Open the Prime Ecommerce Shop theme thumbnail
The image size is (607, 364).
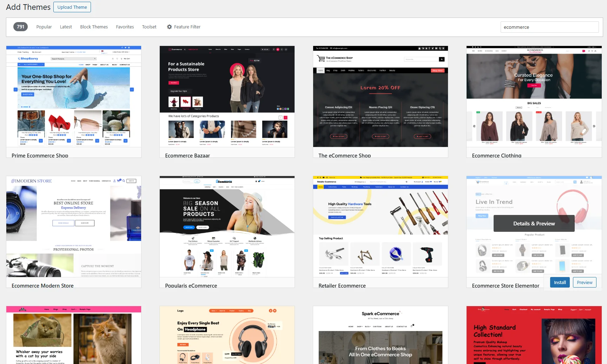point(74,96)
